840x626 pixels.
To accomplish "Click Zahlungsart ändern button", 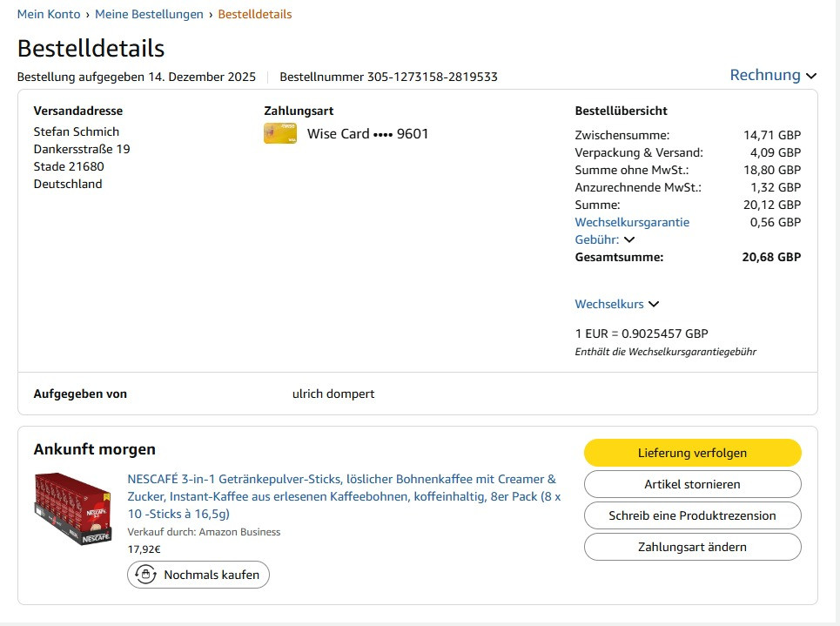I will click(x=692, y=547).
